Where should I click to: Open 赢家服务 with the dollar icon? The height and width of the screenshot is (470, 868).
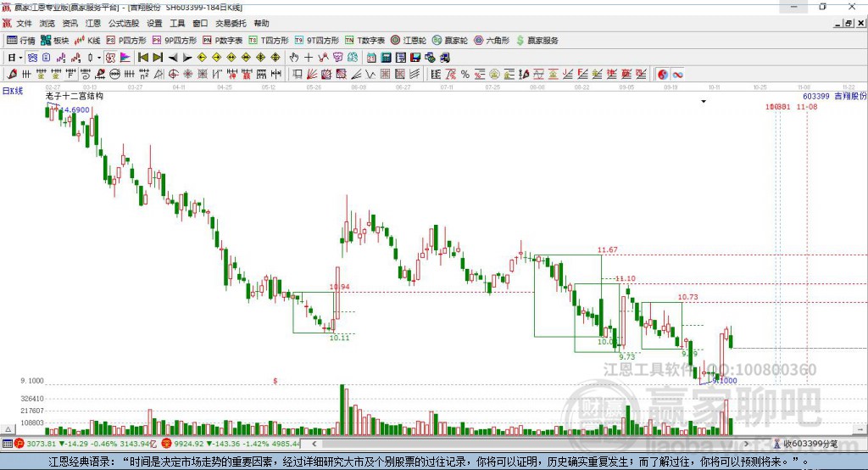(x=537, y=41)
